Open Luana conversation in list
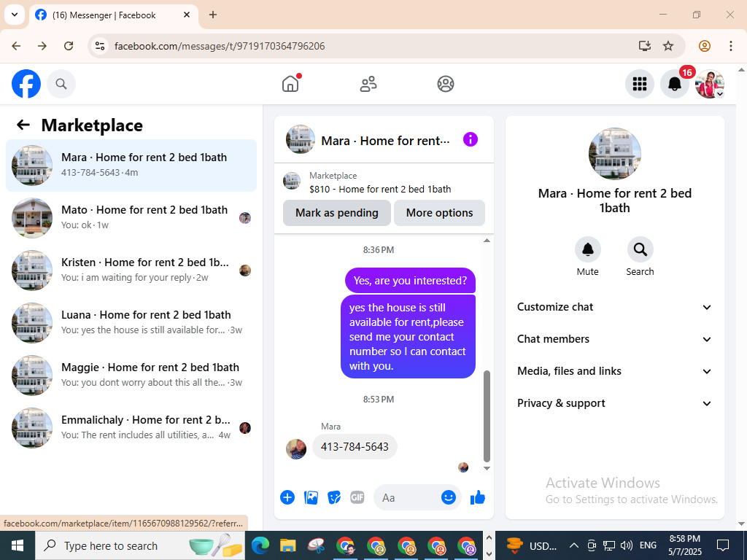 [131, 322]
